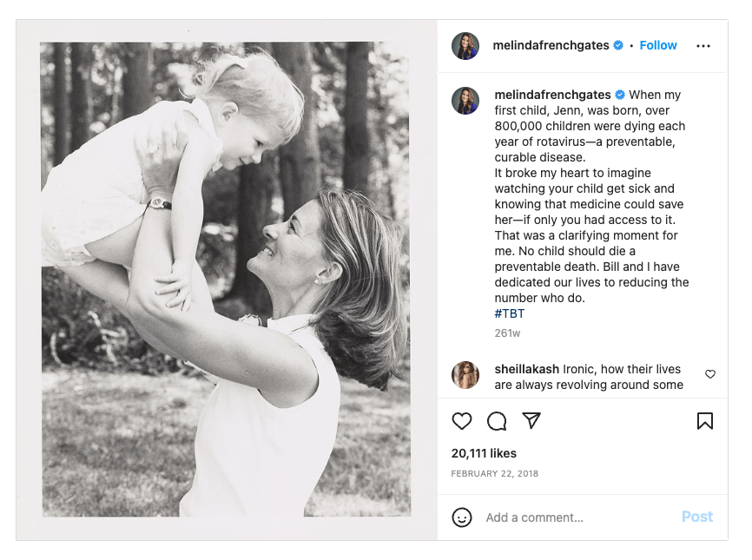Open the melindafrenchgates username in header

pyautogui.click(x=551, y=46)
